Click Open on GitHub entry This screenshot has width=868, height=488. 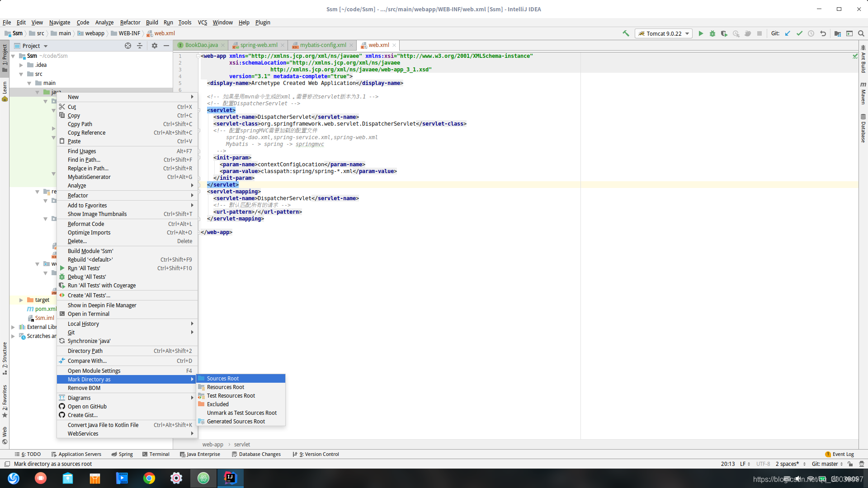127,407
